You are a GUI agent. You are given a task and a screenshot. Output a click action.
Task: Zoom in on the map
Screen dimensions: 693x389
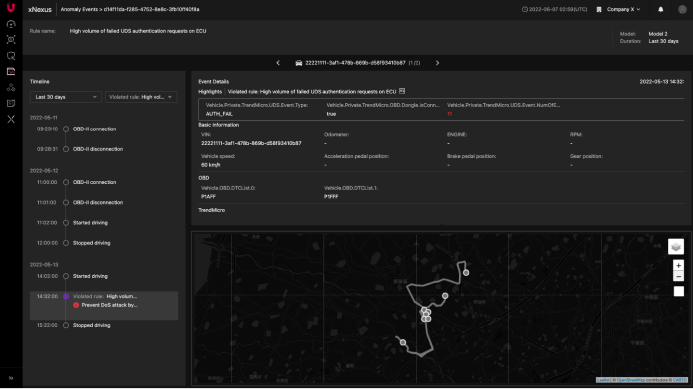tap(678, 265)
